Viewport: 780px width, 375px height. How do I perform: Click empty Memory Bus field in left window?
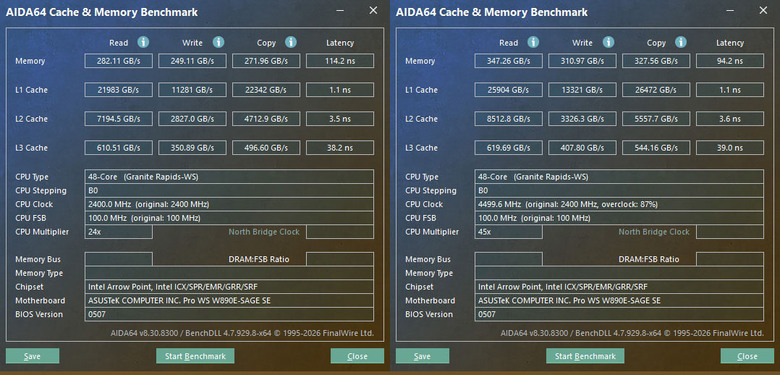[118, 259]
